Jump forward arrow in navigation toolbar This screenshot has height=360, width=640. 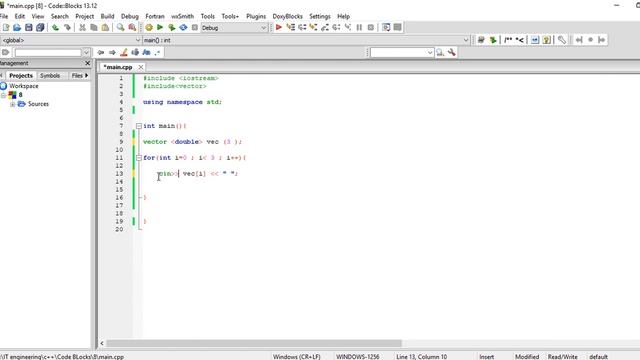(x=112, y=52)
